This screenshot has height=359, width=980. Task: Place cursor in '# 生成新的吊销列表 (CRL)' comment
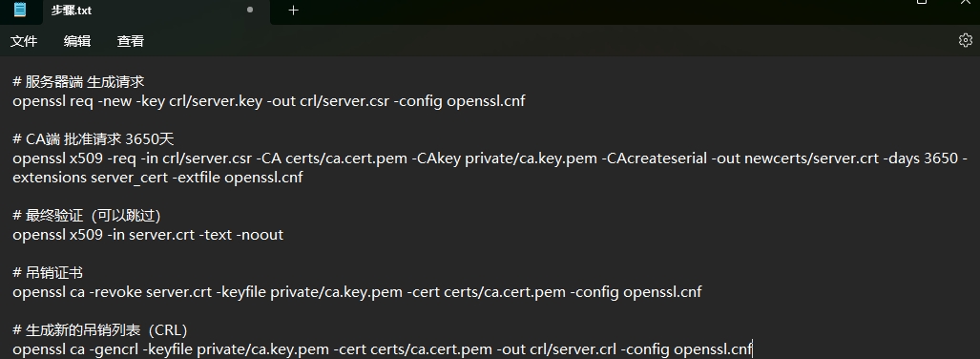[100, 330]
